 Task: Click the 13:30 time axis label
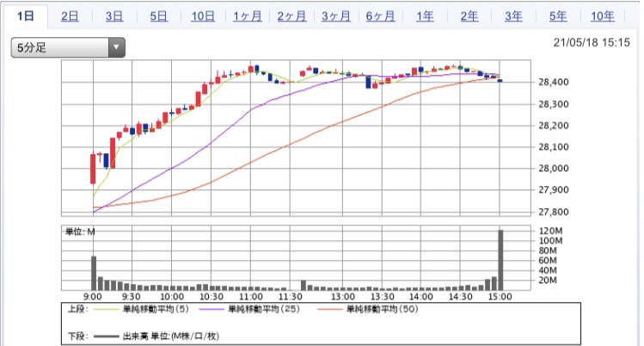[382, 297]
